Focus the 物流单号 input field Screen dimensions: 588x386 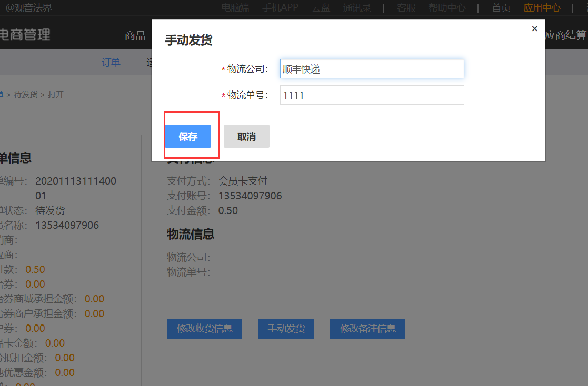[372, 95]
